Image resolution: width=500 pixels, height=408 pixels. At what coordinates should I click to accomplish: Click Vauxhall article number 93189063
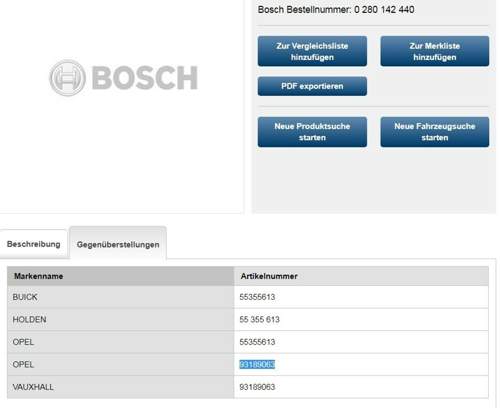coord(257,387)
